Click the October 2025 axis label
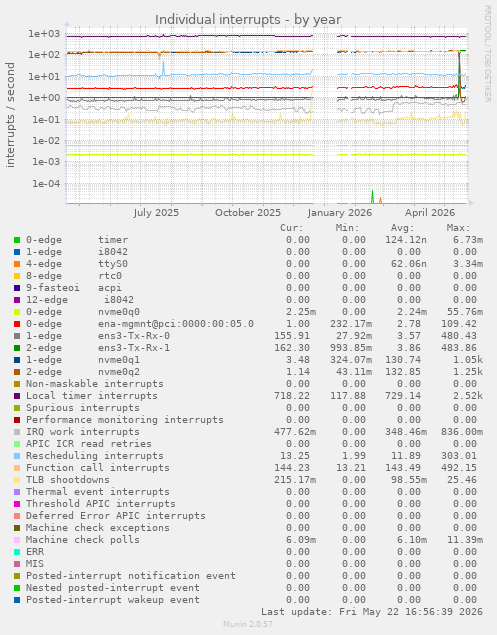The image size is (497, 635). (x=247, y=213)
